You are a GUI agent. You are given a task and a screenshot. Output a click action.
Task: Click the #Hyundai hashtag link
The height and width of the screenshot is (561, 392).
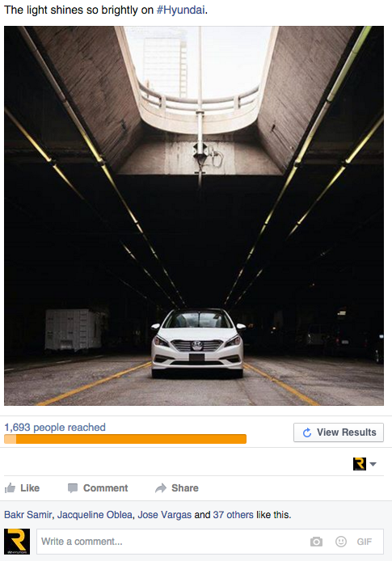coord(181,10)
